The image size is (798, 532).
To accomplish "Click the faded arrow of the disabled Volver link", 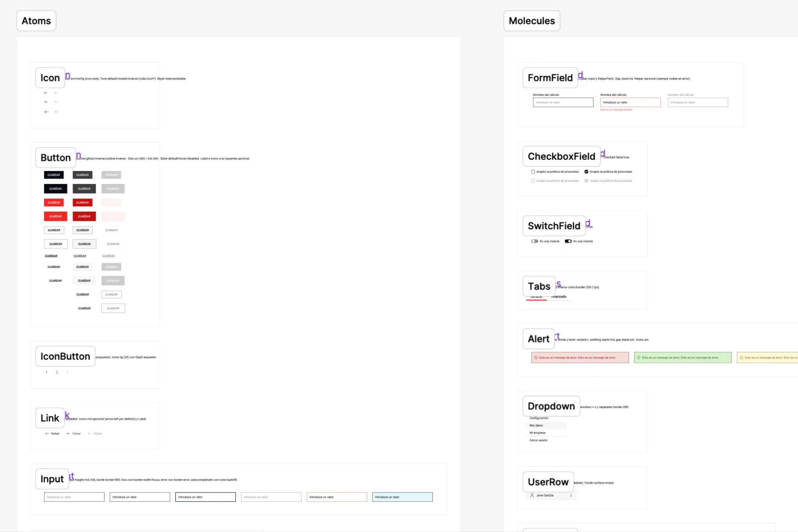I will 90,434.
